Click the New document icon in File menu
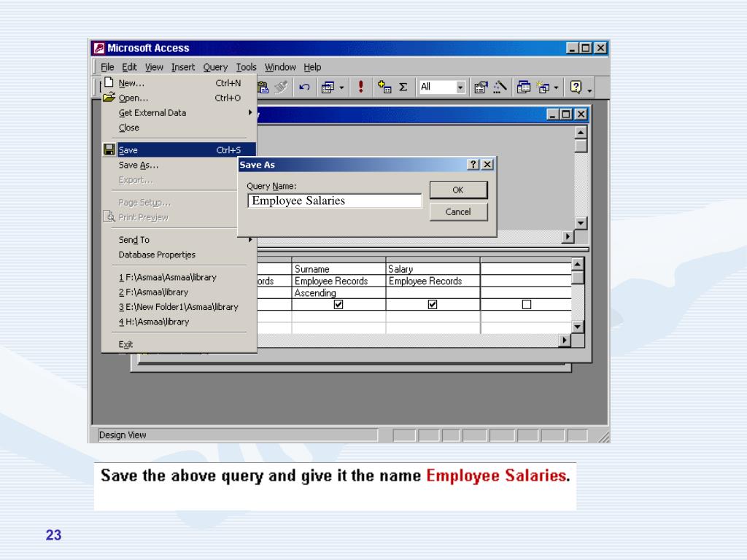This screenshot has width=747, height=560. click(x=109, y=82)
